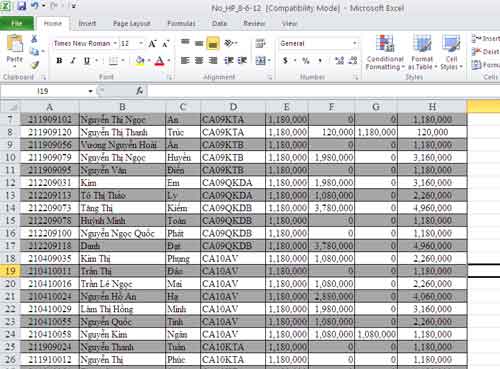Open the Borders button
Screen dimensions: 500x369
pos(113,61)
